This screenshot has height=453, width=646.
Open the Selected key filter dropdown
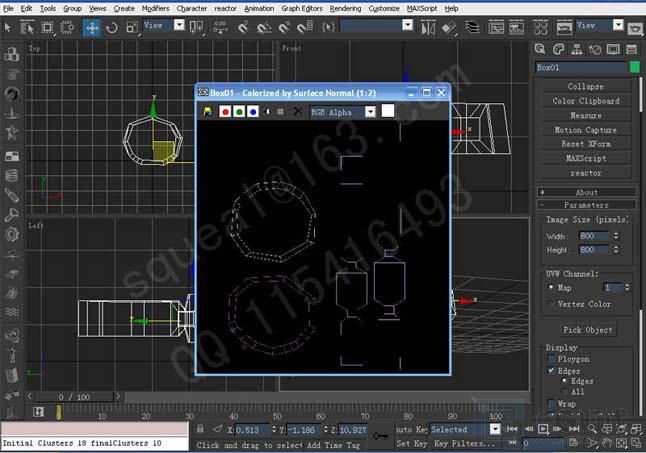(495, 430)
